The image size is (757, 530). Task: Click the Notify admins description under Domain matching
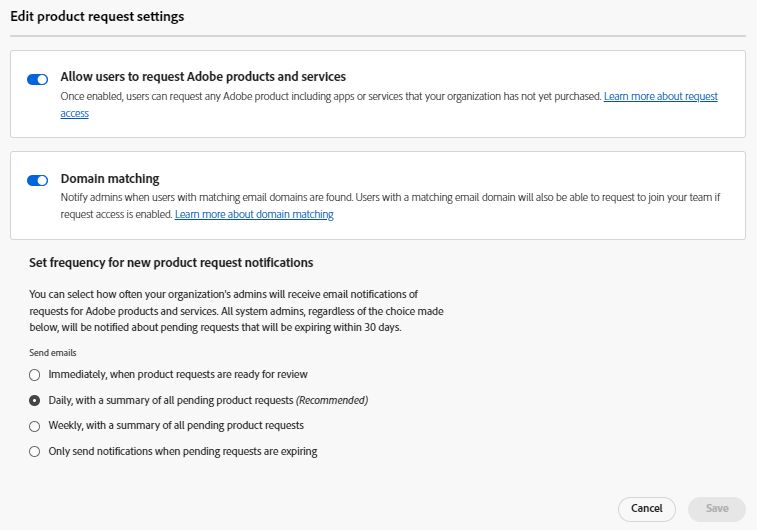pos(390,197)
